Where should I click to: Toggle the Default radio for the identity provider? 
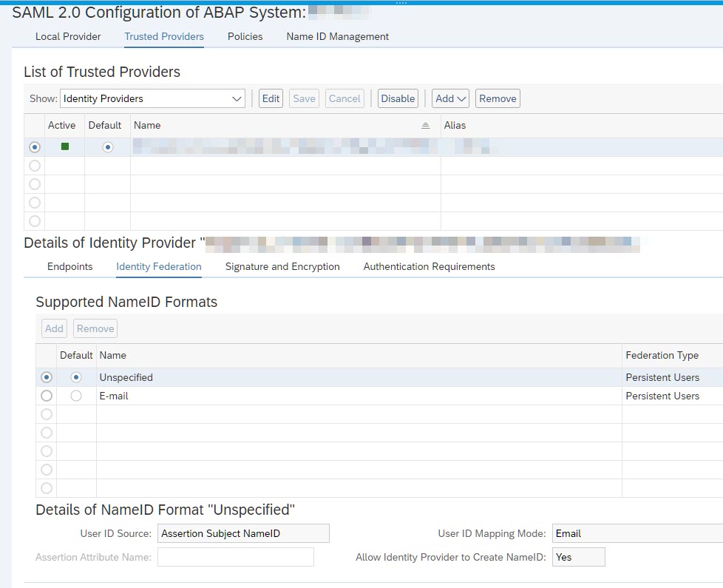[107, 147]
